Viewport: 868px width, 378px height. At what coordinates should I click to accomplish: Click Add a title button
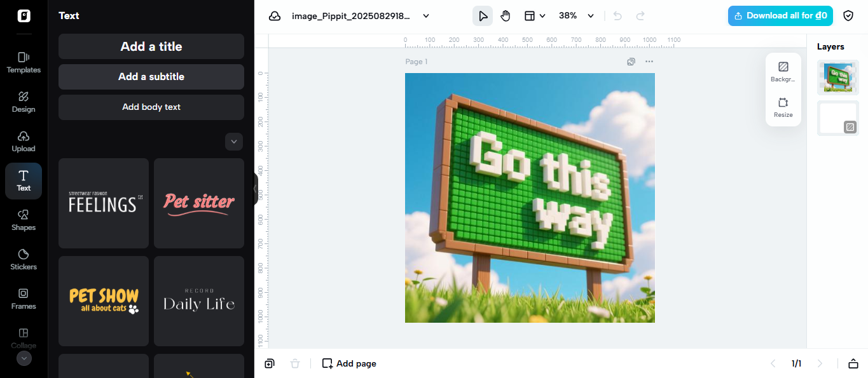tap(151, 46)
